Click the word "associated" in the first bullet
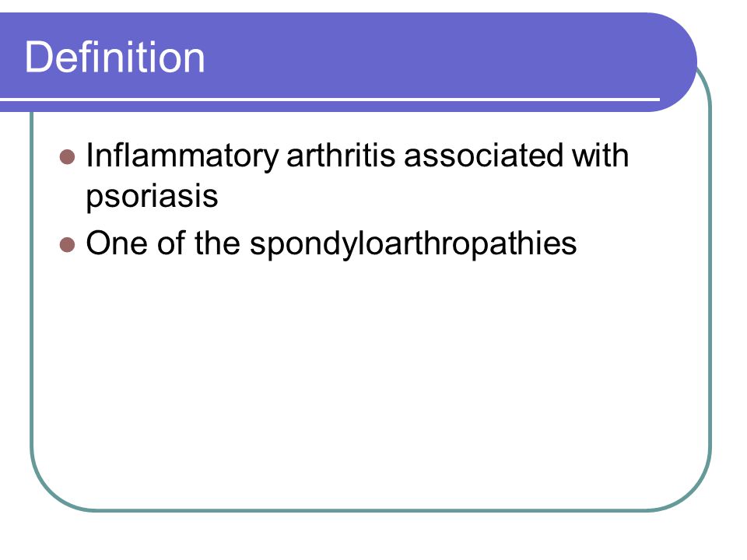The width and height of the screenshot is (747, 560). [x=483, y=156]
